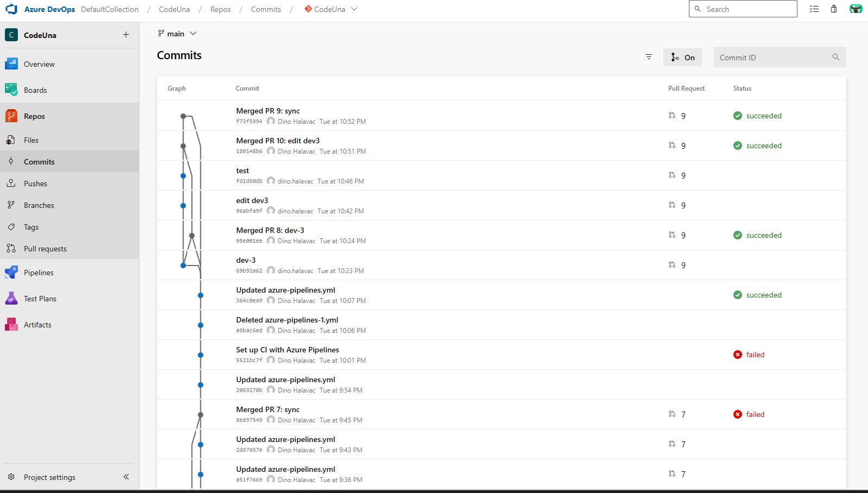Open the work items list icon in header

814,9
